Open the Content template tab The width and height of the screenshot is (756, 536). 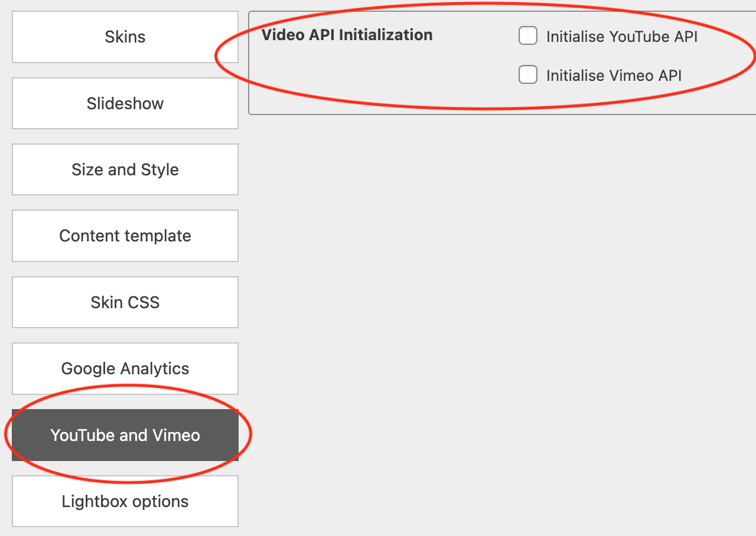[x=125, y=236]
